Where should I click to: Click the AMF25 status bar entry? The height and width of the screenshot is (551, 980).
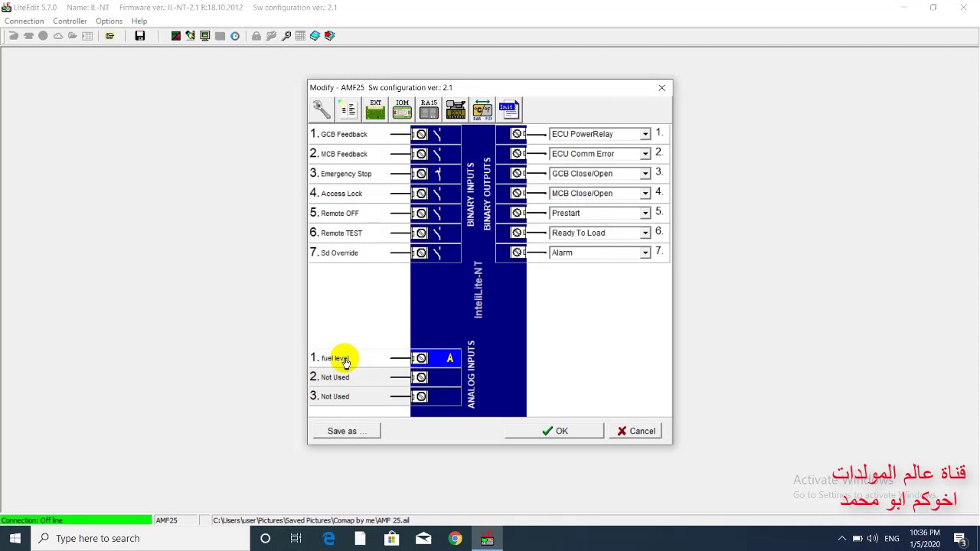pos(166,520)
